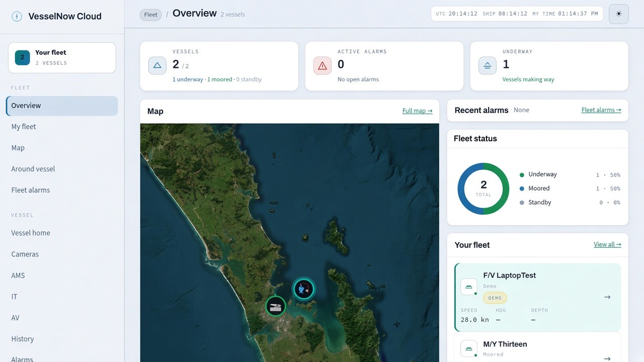Image resolution: width=644 pixels, height=362 pixels.
Task: Open the Your fleet selector card
Action: [x=62, y=58]
